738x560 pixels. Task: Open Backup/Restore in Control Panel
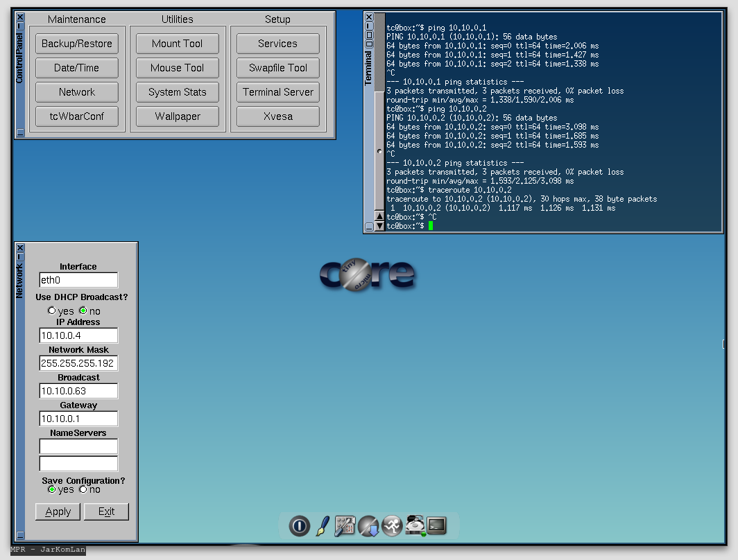[77, 44]
